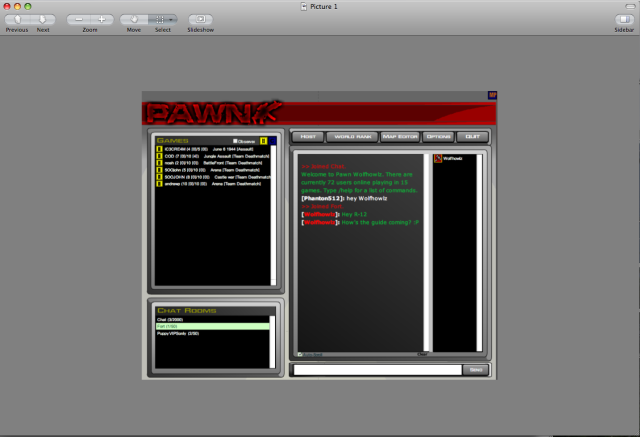640x437 pixels.
Task: Click the yellow icon beside the June 6 1944 game
Action: (159, 149)
